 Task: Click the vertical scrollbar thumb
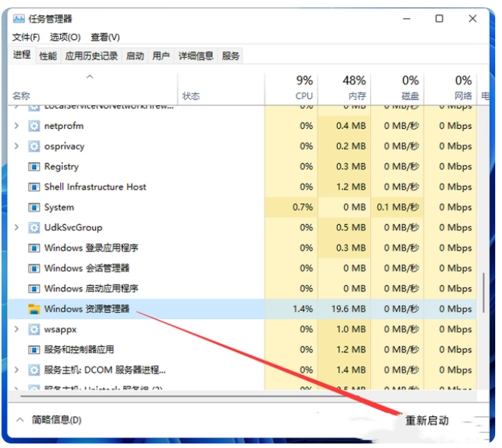[483, 293]
